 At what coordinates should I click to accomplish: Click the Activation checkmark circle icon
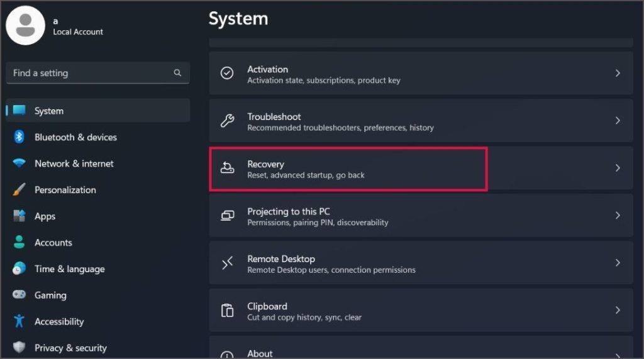click(227, 73)
